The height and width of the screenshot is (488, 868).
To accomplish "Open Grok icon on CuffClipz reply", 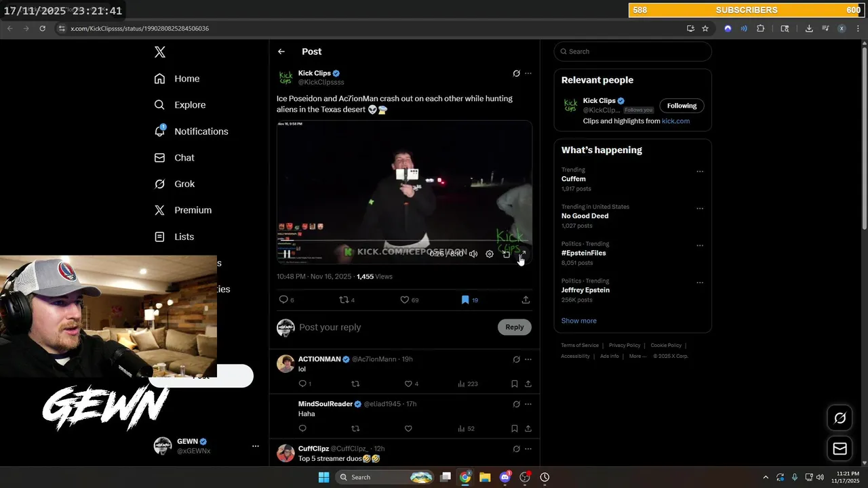I will 516,449.
